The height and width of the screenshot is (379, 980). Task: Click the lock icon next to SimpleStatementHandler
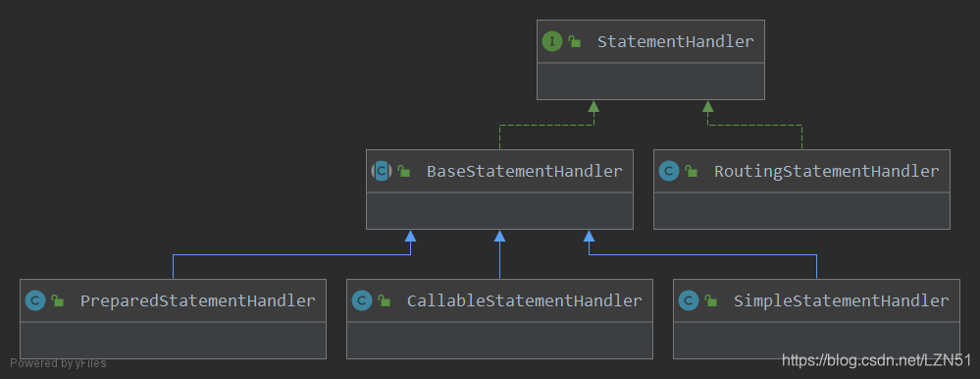click(x=710, y=300)
